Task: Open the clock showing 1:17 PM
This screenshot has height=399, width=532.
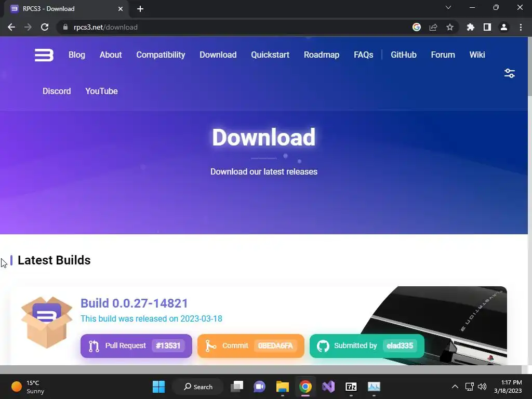Action: (x=508, y=387)
